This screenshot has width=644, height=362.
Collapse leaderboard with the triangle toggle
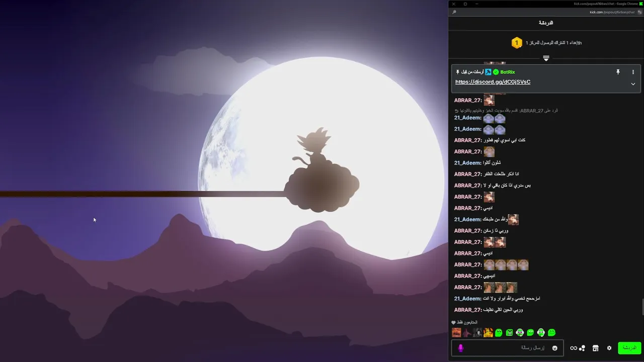point(546,59)
